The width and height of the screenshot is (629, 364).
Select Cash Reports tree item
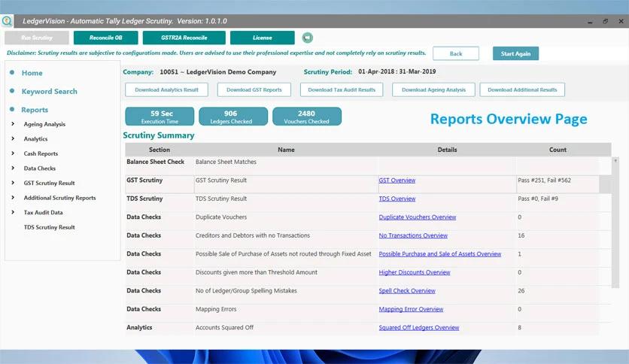point(41,153)
